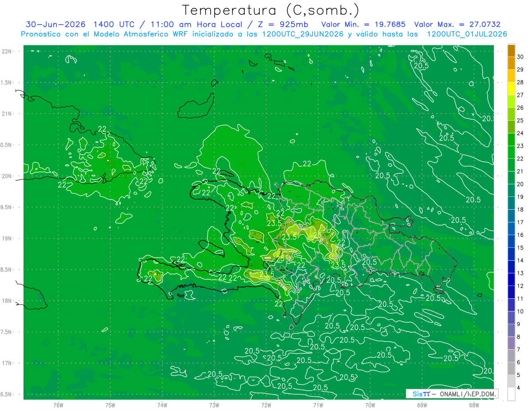
Task: Click the "75W" longitude label
Action: pos(110,405)
